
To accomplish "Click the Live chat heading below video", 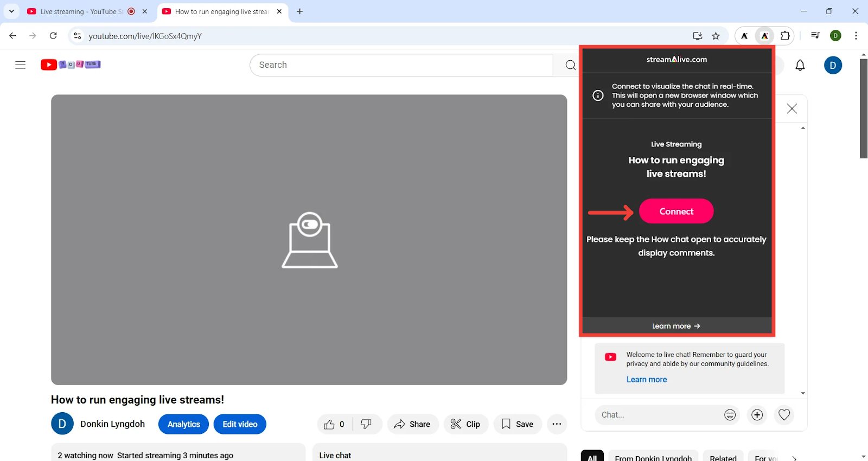I will coord(335,456).
